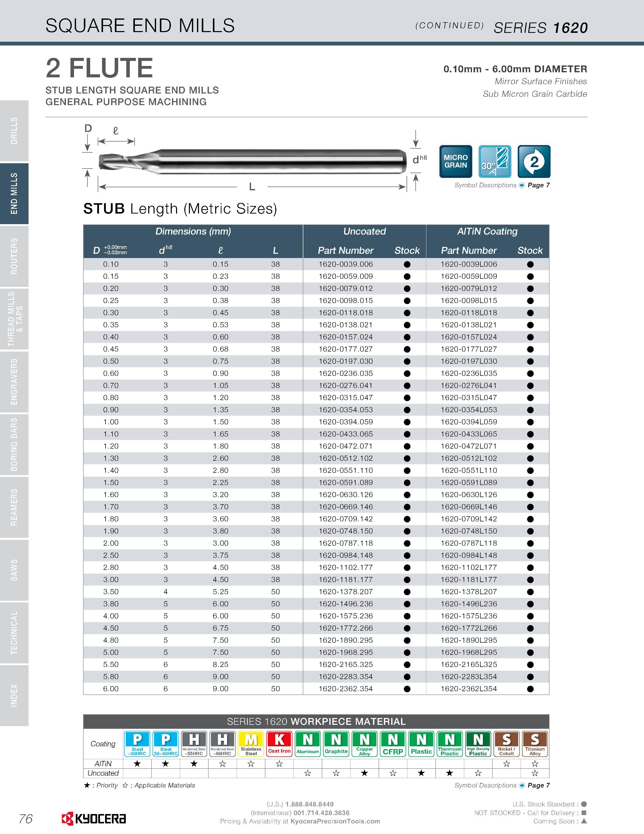644x834 pixels.
Task: Click the SERIES 1620 WORKPIECE MATERIAL banner
Action: [316, 721]
